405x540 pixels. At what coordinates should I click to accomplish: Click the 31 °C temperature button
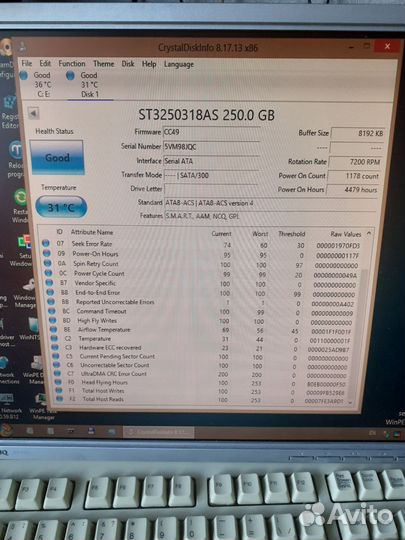point(61,207)
